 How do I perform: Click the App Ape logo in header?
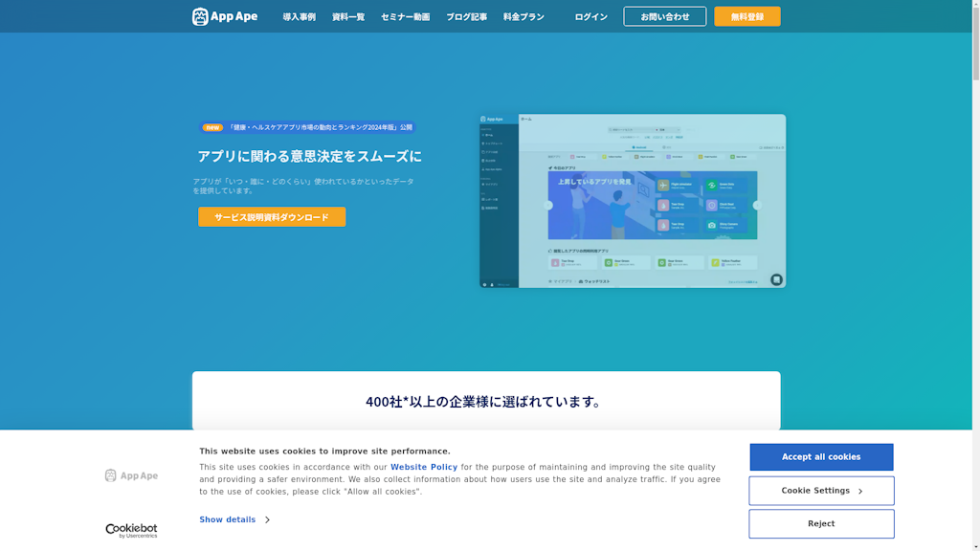tap(225, 16)
